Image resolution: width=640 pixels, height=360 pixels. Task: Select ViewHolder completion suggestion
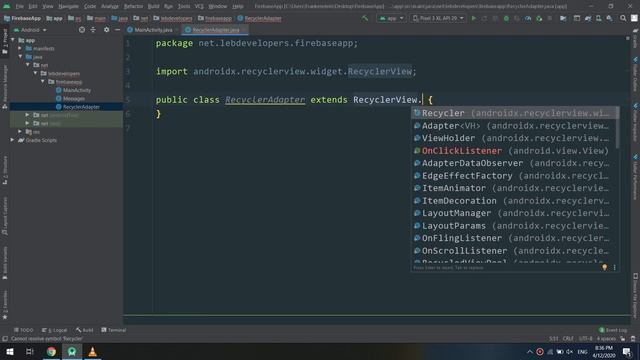pos(514,138)
